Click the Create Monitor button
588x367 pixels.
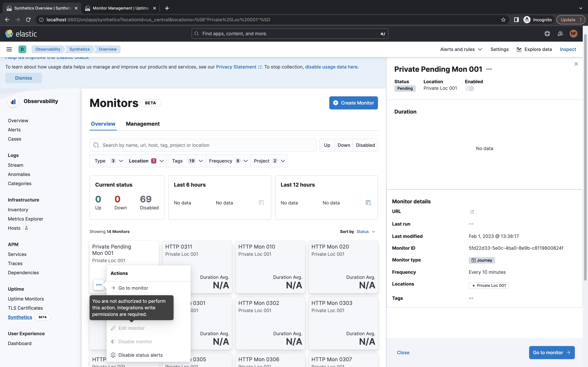[x=353, y=103]
